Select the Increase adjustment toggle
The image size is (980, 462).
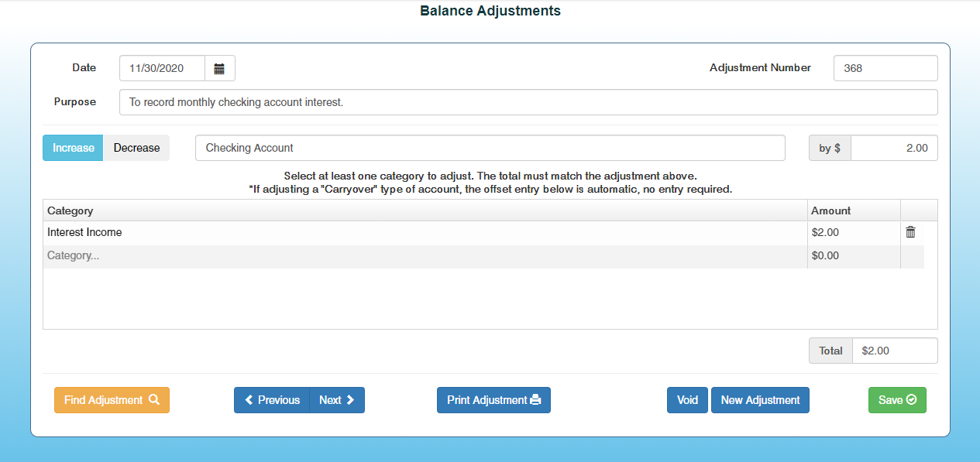(x=73, y=148)
